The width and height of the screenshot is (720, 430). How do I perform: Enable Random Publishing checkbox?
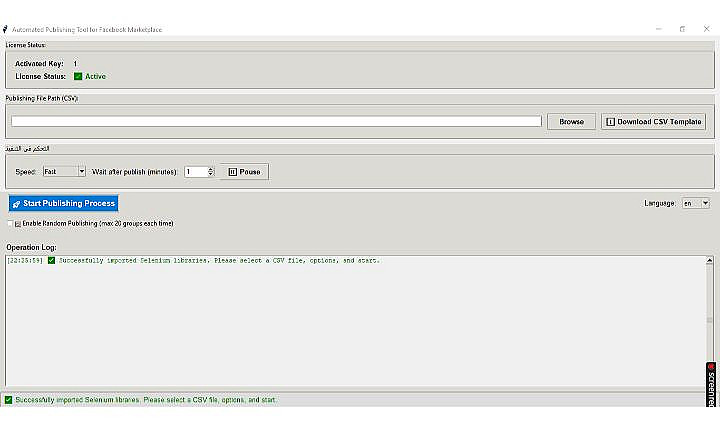tap(11, 223)
